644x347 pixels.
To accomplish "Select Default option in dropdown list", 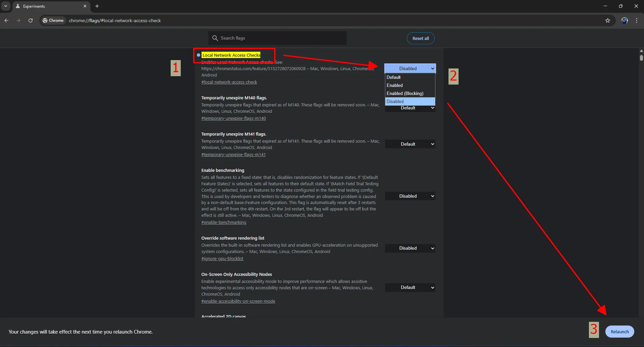I will tap(394, 77).
